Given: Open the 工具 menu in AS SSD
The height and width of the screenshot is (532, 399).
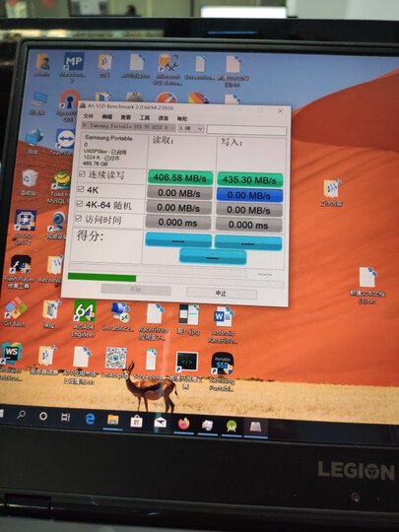Looking at the screenshot, I should 144,117.
